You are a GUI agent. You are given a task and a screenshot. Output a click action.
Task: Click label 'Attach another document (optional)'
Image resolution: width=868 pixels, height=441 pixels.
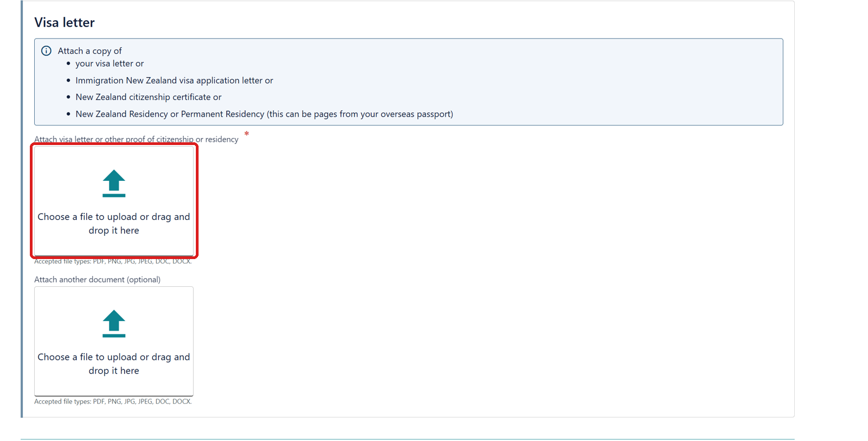pos(98,279)
